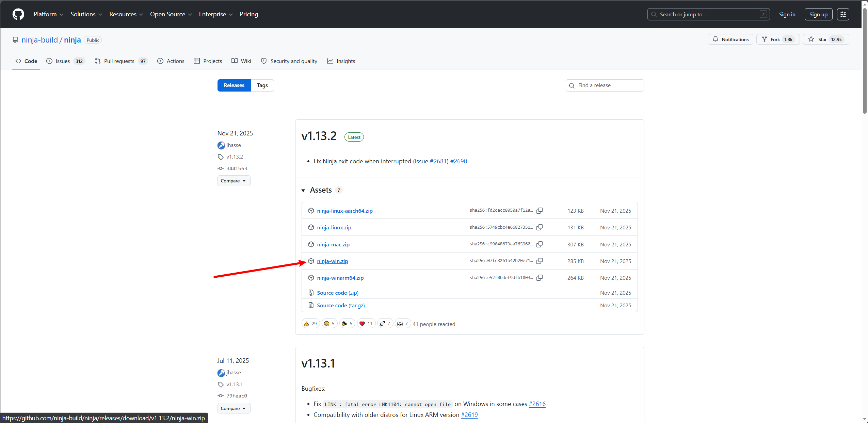Download the ninja-win.zip asset
The height and width of the screenshot is (423, 868).
tap(332, 261)
